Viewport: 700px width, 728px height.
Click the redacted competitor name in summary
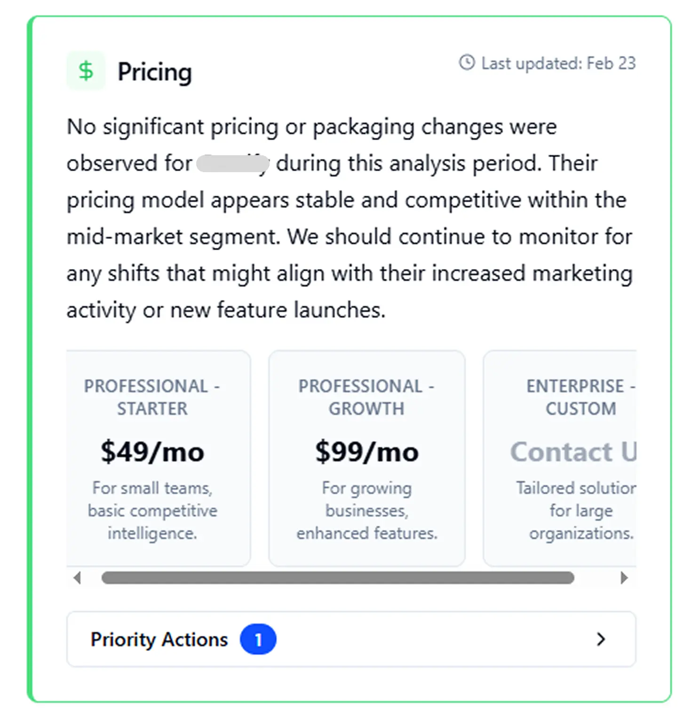(232, 164)
